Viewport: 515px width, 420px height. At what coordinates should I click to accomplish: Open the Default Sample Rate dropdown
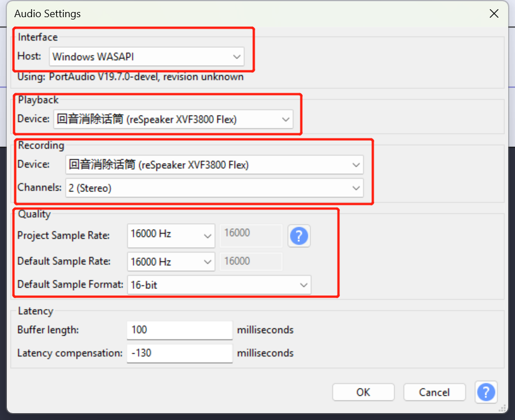click(171, 261)
